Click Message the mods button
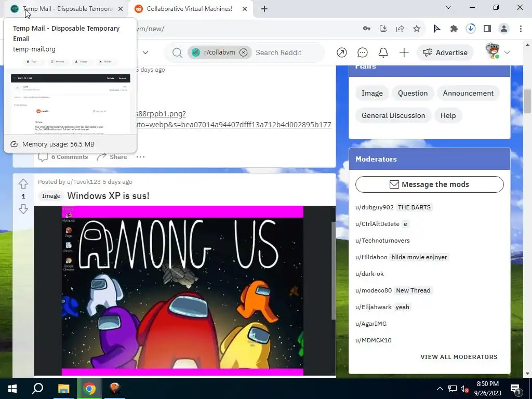532x399 pixels. tap(430, 184)
